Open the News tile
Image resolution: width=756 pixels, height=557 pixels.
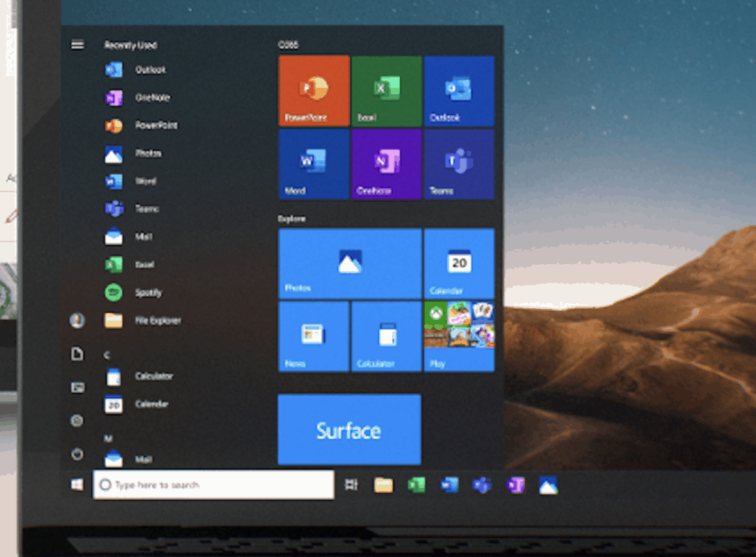click(314, 336)
